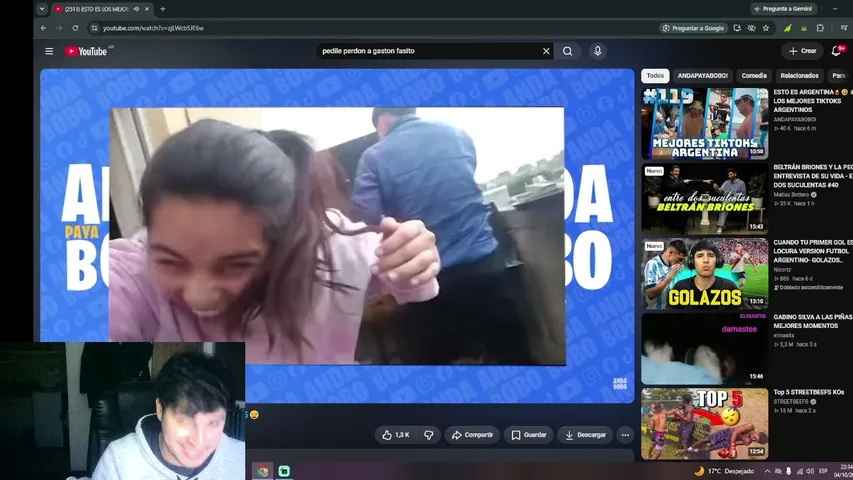Viewport: 853px width, 480px height.
Task: Open a new browser tab with plus
Action: (163, 9)
